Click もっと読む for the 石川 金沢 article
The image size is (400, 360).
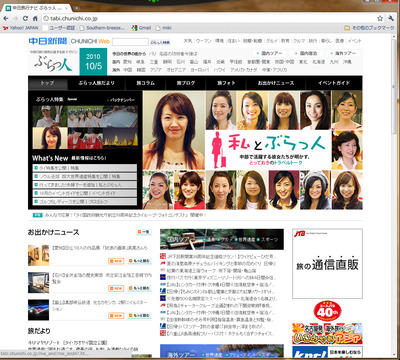pyautogui.click(x=139, y=288)
